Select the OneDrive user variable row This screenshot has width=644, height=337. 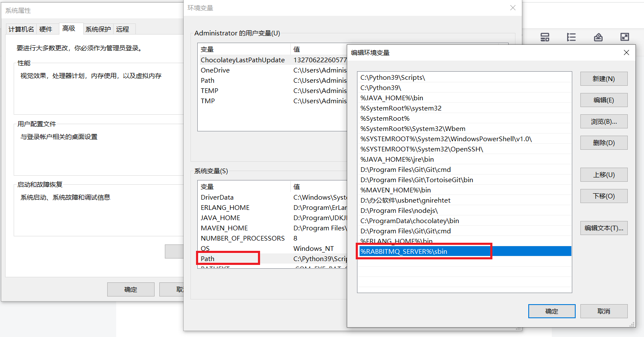(x=215, y=70)
